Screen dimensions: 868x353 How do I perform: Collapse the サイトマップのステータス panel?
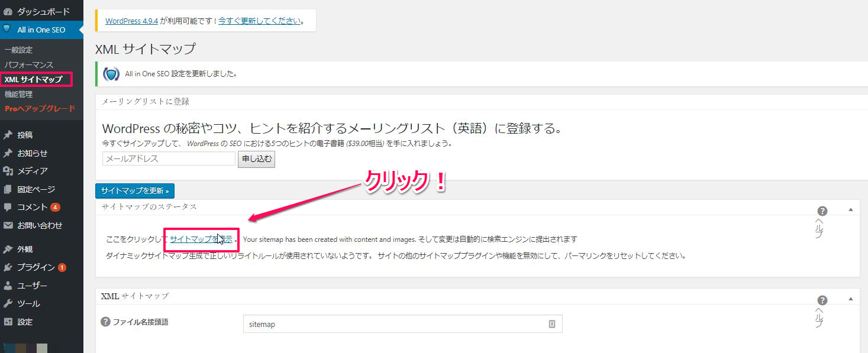[851, 209]
